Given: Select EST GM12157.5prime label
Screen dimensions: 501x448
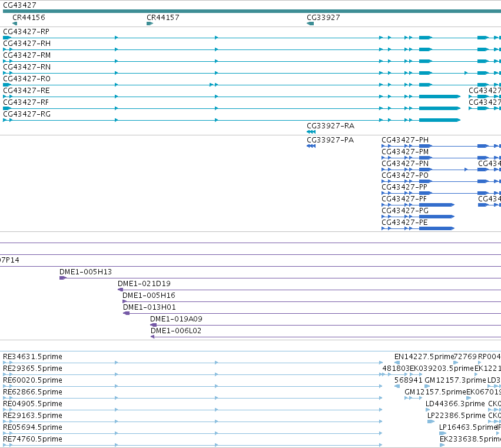Looking at the screenshot, I should 435,393.
